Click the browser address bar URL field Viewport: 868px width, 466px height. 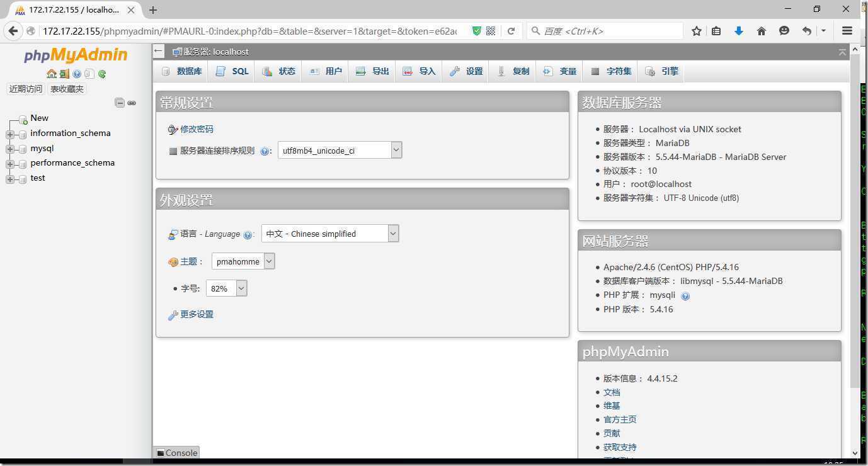[249, 31]
